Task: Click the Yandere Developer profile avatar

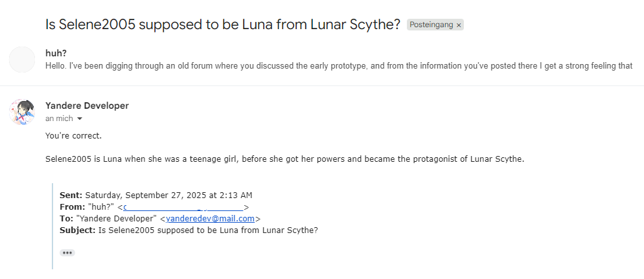Action: [x=22, y=112]
